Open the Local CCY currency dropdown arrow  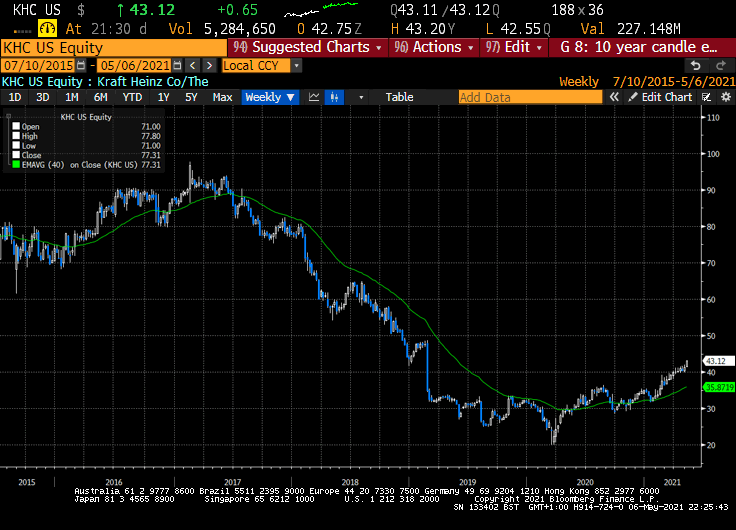[296, 66]
